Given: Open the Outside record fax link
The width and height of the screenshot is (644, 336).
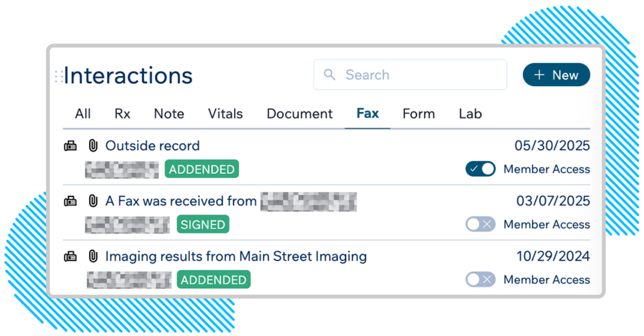Looking at the screenshot, I should tap(153, 146).
